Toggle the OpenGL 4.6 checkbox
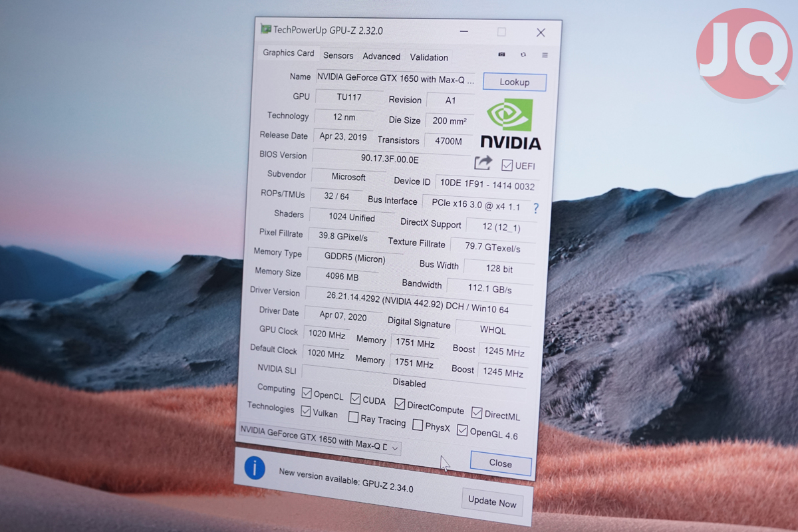The height and width of the screenshot is (532, 798). pyautogui.click(x=462, y=430)
